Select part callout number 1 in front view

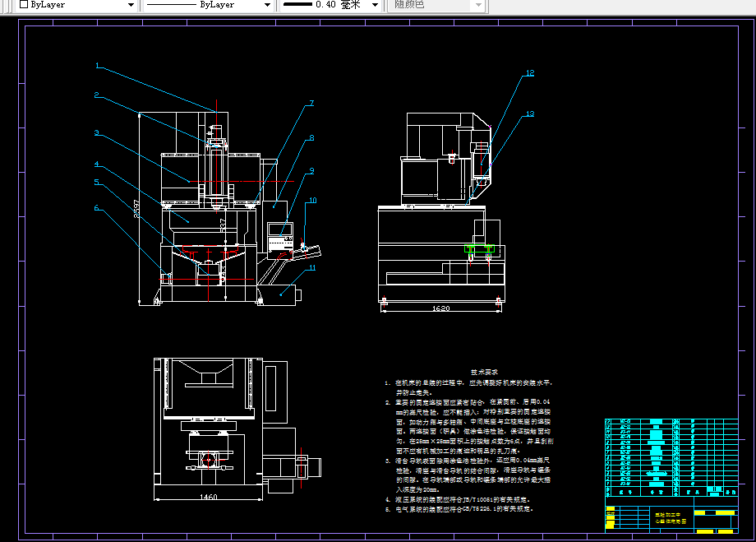coord(98,66)
